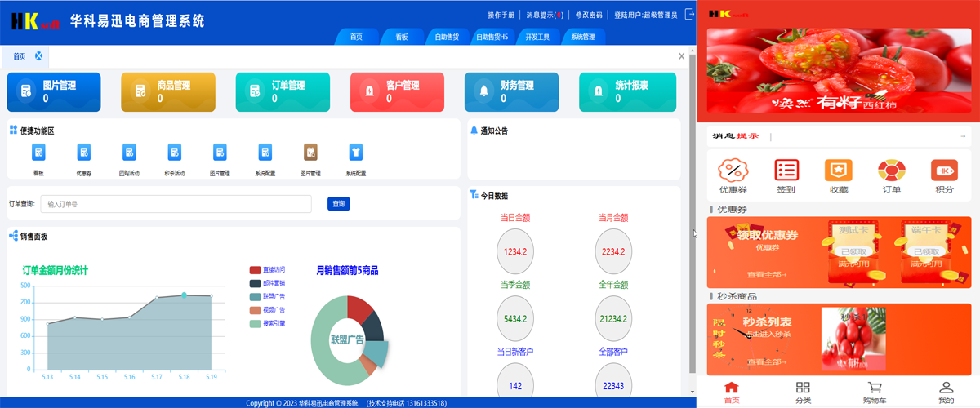Tap the 签到 icon in mobile preview
The width and height of the screenshot is (980, 408).
pos(786,171)
